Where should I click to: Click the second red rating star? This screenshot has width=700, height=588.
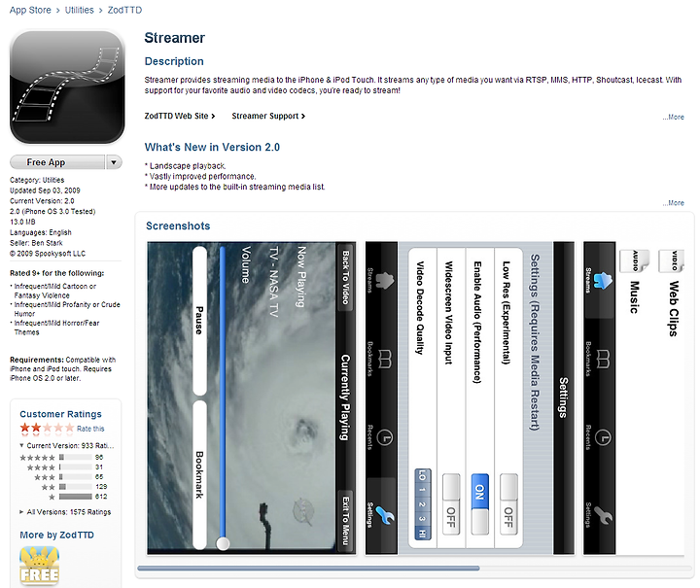[x=36, y=428]
